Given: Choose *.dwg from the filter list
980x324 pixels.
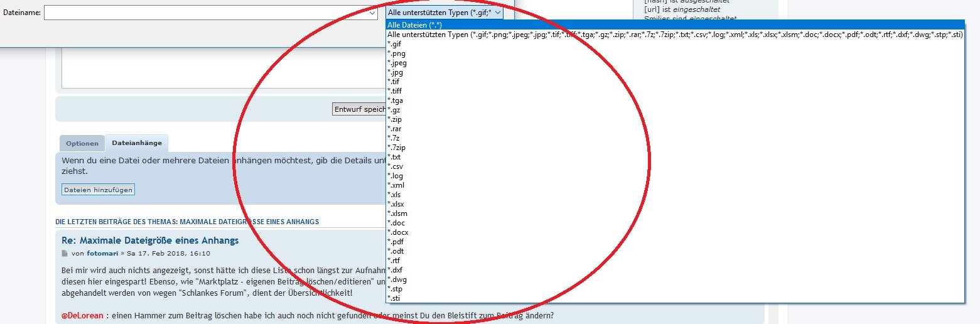Looking at the screenshot, I should click(x=397, y=279).
